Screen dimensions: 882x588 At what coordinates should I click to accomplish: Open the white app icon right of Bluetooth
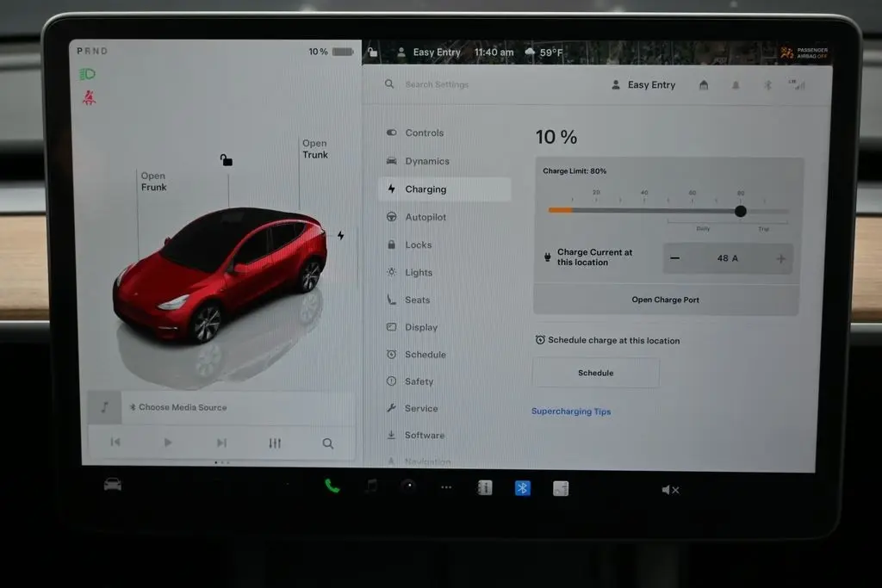561,488
